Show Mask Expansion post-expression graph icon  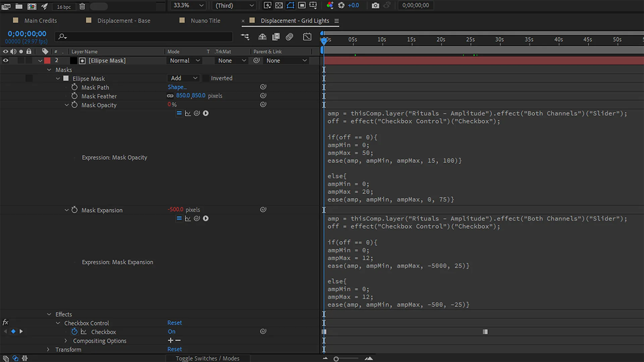point(188,219)
